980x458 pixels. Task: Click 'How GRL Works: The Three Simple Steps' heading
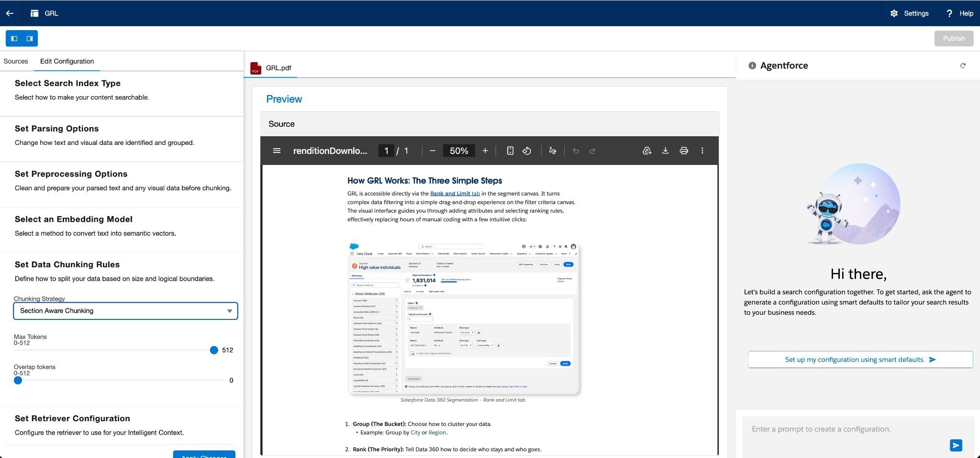[x=424, y=181]
